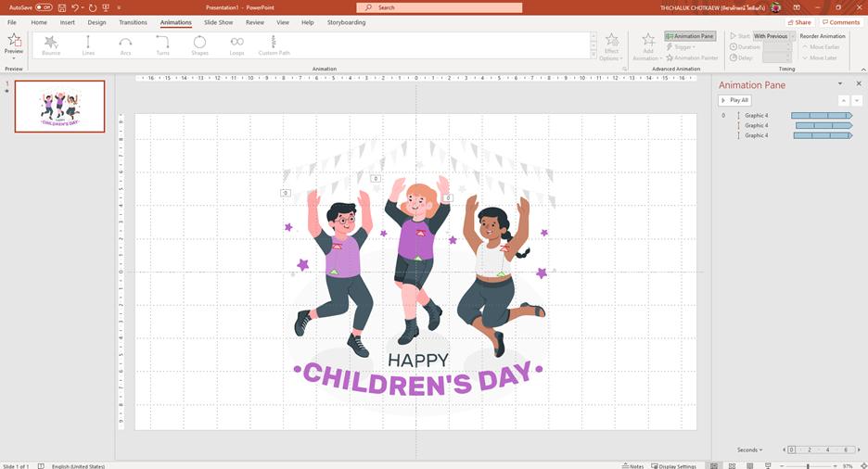Pick the Custom Path animation
This screenshot has height=469, width=868.
point(274,43)
